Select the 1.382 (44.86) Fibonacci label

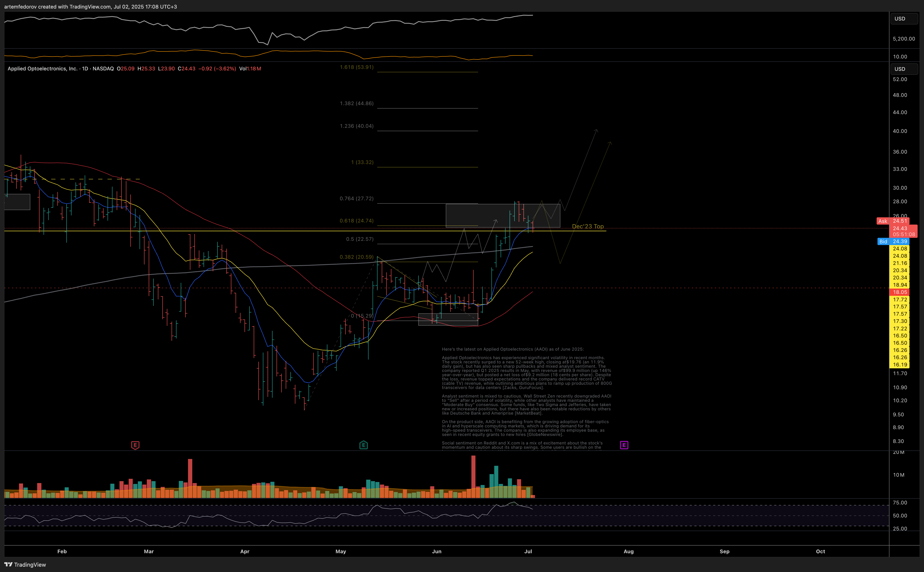[x=357, y=103]
